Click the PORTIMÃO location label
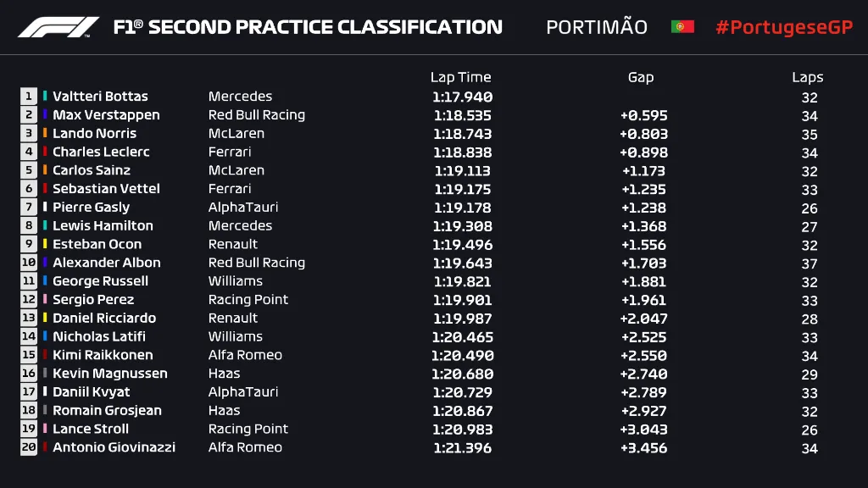Viewport: 868px width, 488px height. (x=597, y=26)
